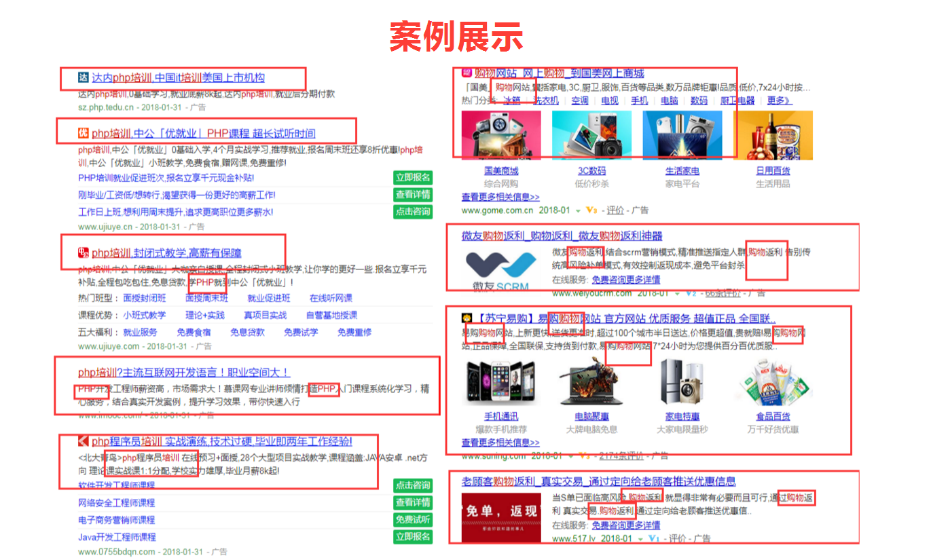
Task: Click 在线听网课 link
Action: click(x=331, y=298)
